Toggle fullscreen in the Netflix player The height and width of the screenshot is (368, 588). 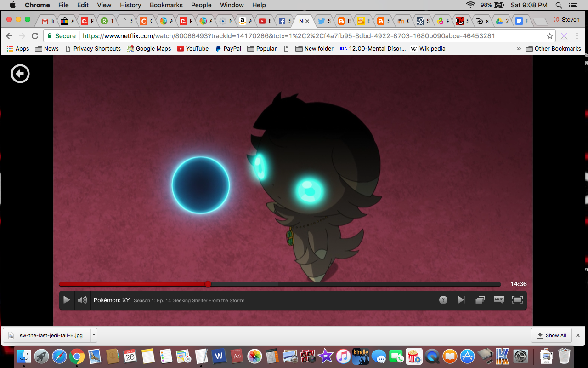pos(518,300)
